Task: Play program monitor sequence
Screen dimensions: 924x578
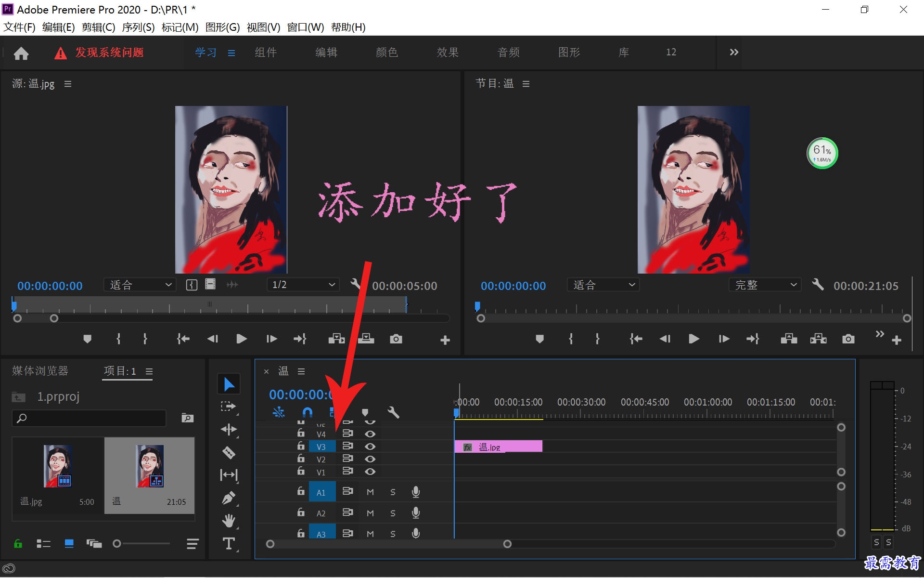Action: coord(694,339)
